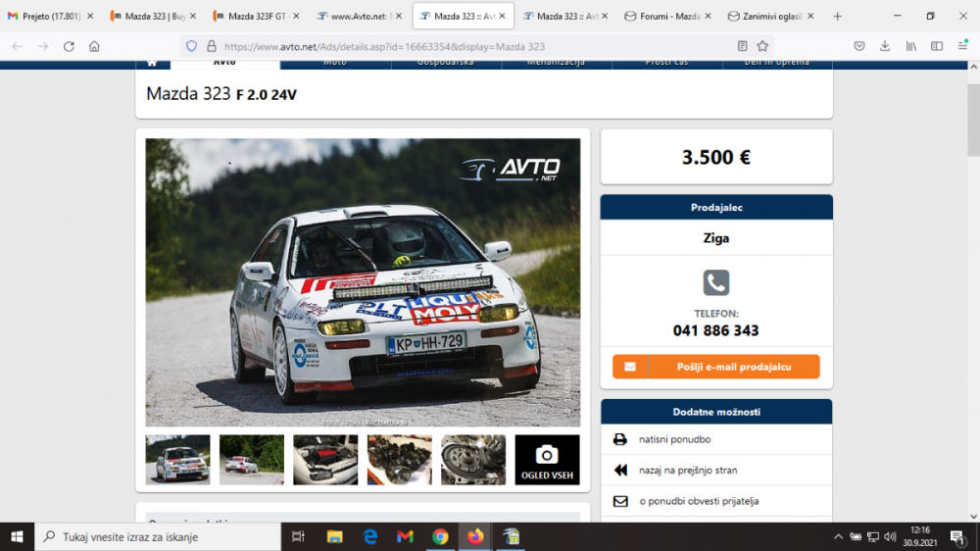Open the Firefox library icon
Viewport: 980px width, 551px height.
[x=910, y=46]
